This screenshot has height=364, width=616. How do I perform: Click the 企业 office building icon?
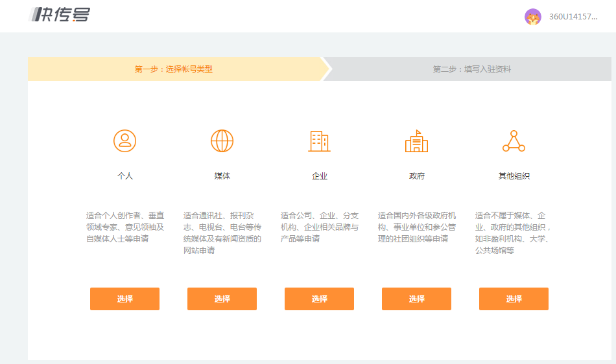point(320,141)
